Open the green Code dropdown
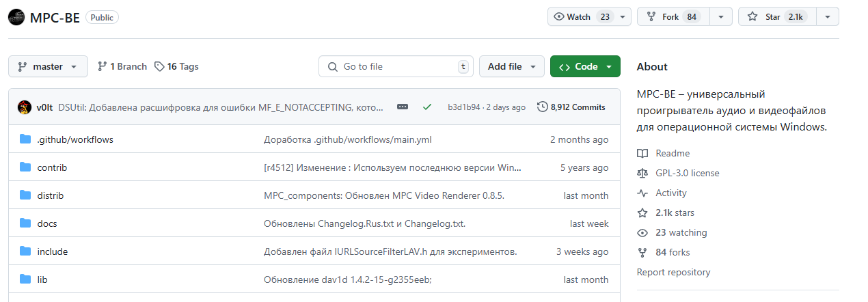The height and width of the screenshot is (302, 868). [585, 66]
